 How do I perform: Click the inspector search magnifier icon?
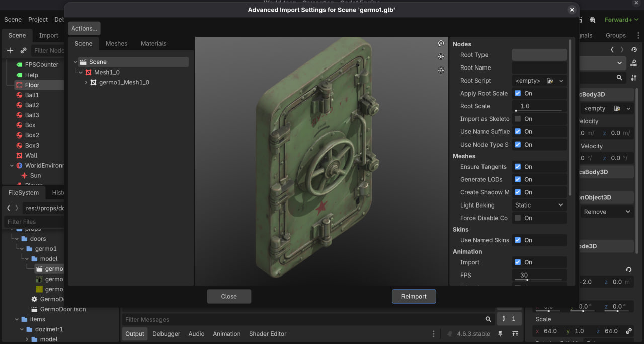(619, 78)
